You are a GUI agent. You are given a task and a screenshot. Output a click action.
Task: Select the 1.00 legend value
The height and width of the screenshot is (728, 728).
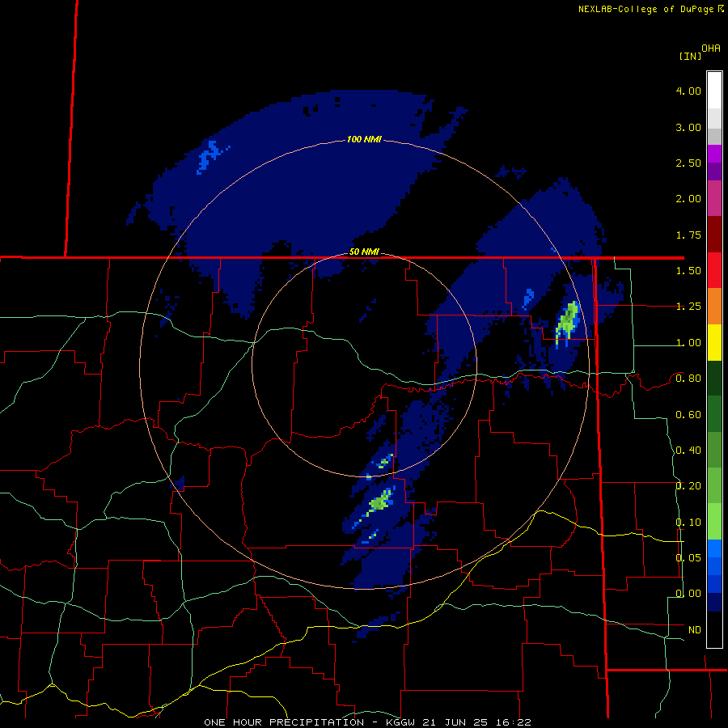[688, 343]
